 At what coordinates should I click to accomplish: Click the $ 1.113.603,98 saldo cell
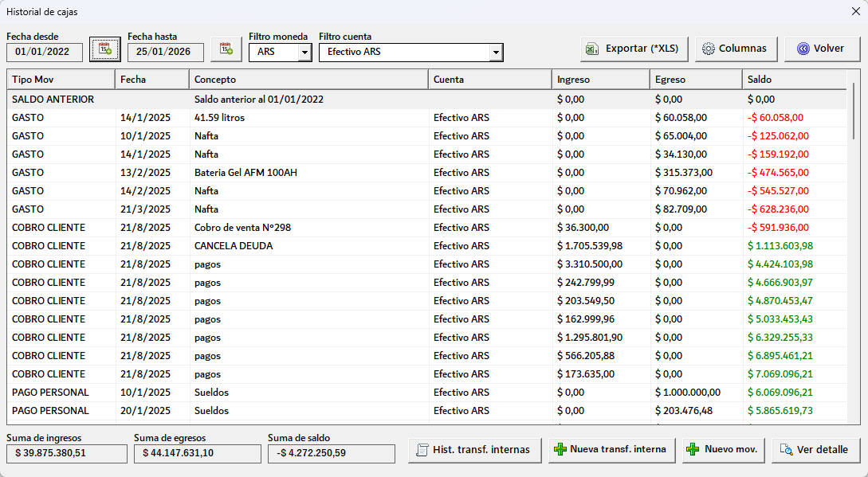795,246
